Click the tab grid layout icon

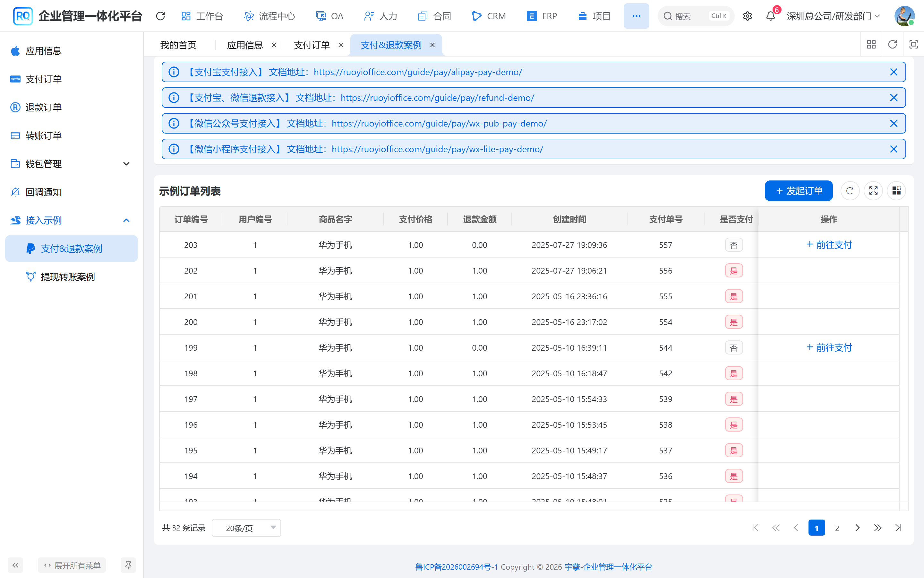(x=871, y=45)
